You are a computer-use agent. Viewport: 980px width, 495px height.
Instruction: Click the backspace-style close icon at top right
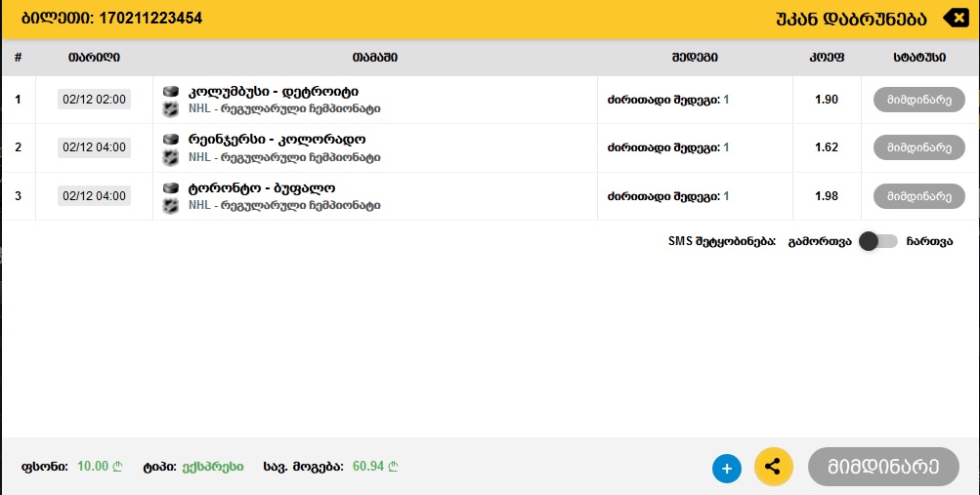point(957,19)
